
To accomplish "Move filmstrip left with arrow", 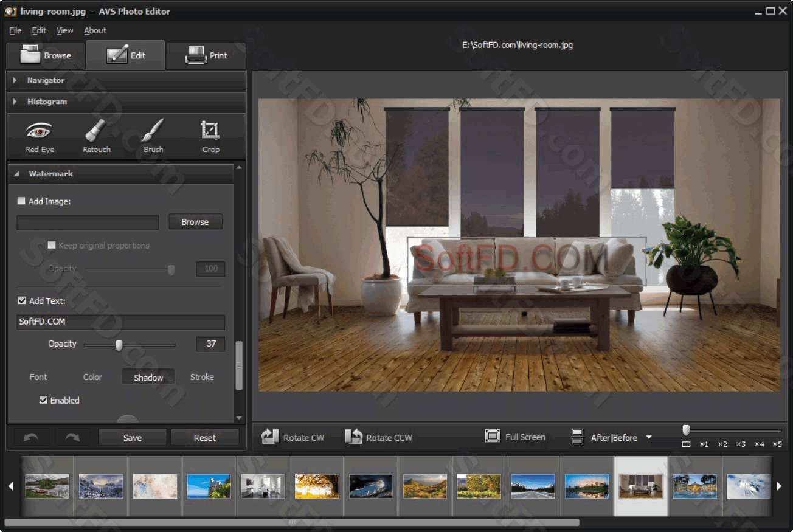I will pyautogui.click(x=11, y=486).
